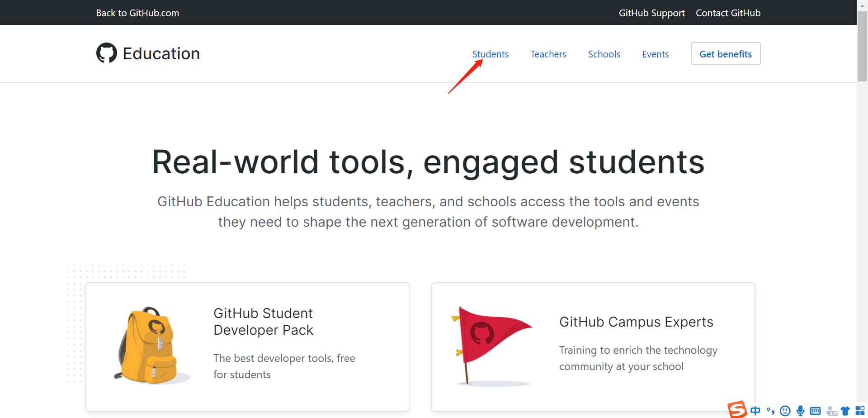The width and height of the screenshot is (868, 418).
Task: Open the yellow backpack Student Developer Pack image
Action: [151, 346]
